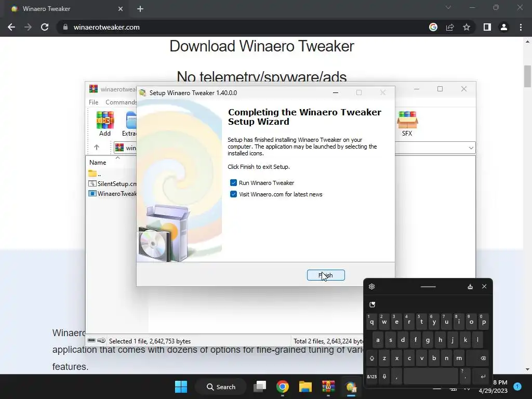
Task: Close the Winaero Tweaker browser tab
Action: click(121, 9)
